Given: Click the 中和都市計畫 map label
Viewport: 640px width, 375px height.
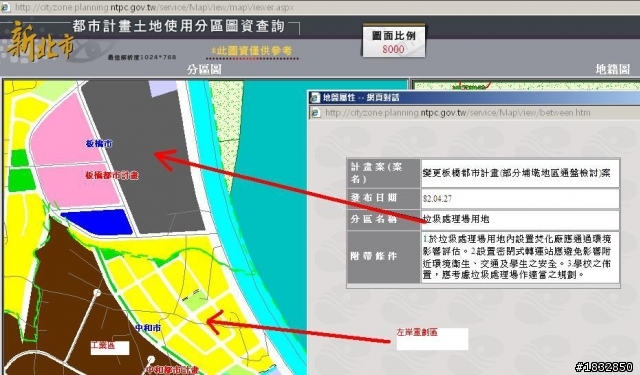Looking at the screenshot, I should click(172, 370).
